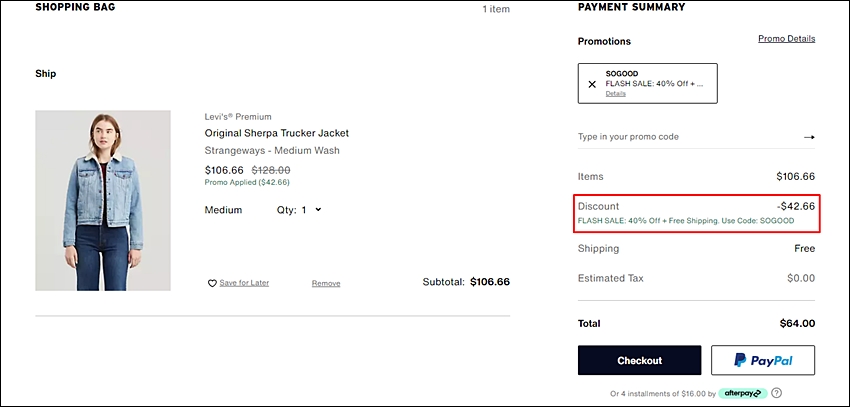Click the Levi's Premium brand label
The image size is (850, 407).
[238, 117]
